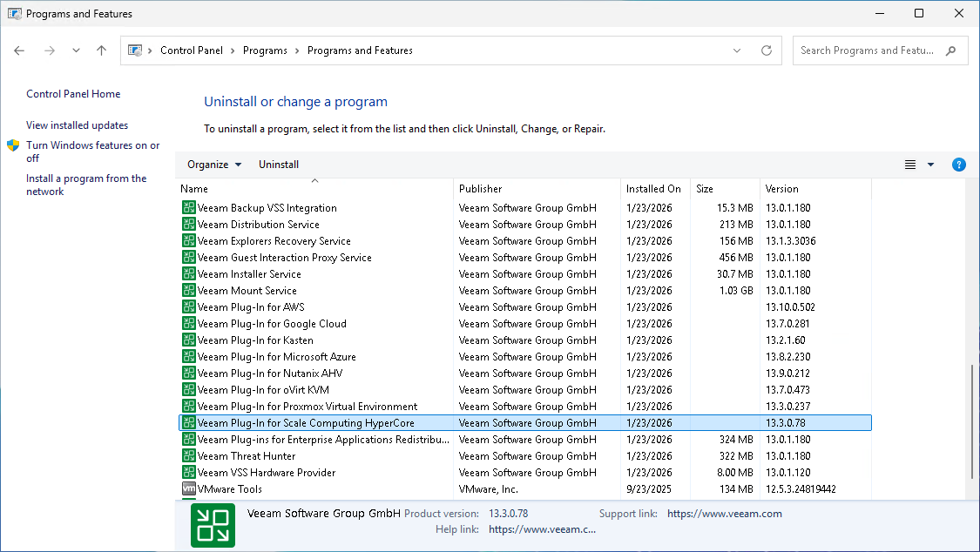
Task: Click Veeam Plug-In for Microsoft Azure icon
Action: click(189, 356)
